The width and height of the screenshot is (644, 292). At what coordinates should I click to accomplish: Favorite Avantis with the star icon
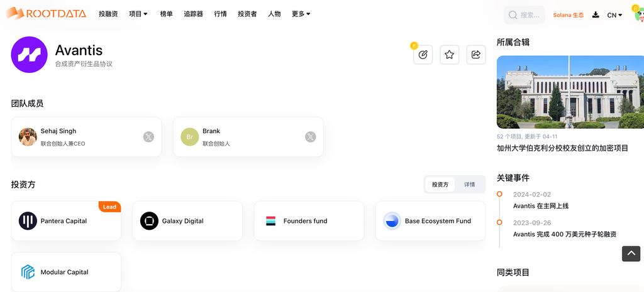[x=449, y=55]
